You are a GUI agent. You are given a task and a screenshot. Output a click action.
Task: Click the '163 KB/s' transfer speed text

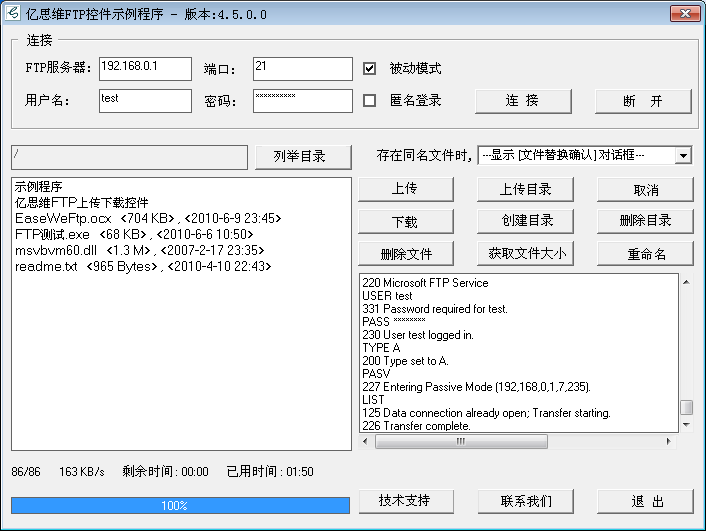tap(81, 472)
